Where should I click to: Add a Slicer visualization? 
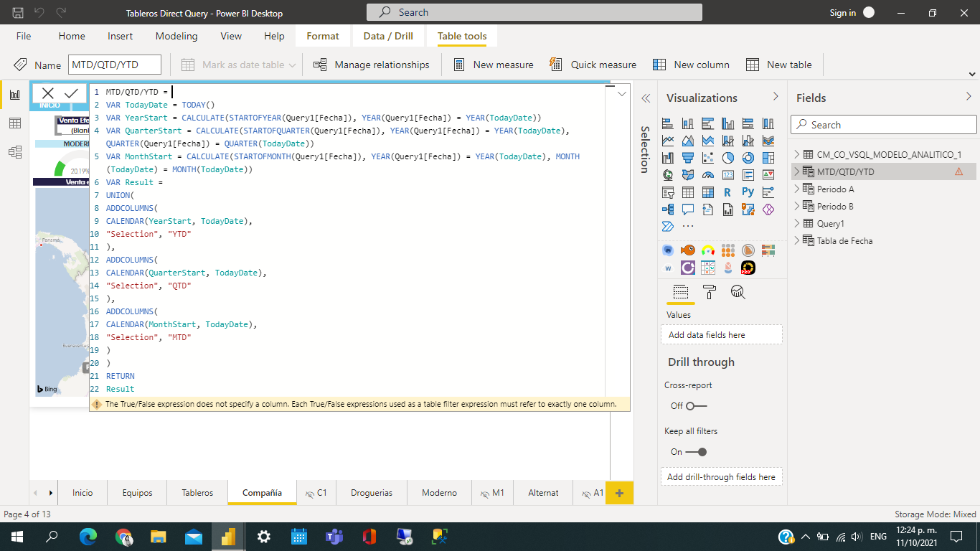coord(668,192)
